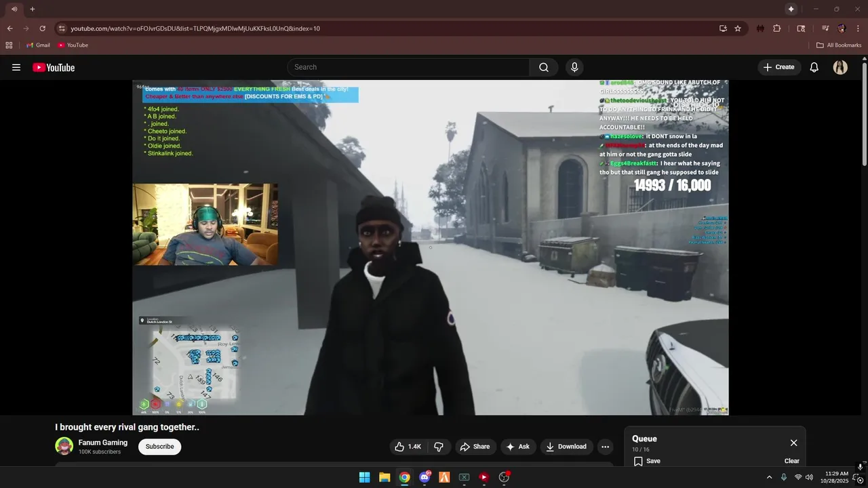
Task: Share the video
Action: [474, 447]
